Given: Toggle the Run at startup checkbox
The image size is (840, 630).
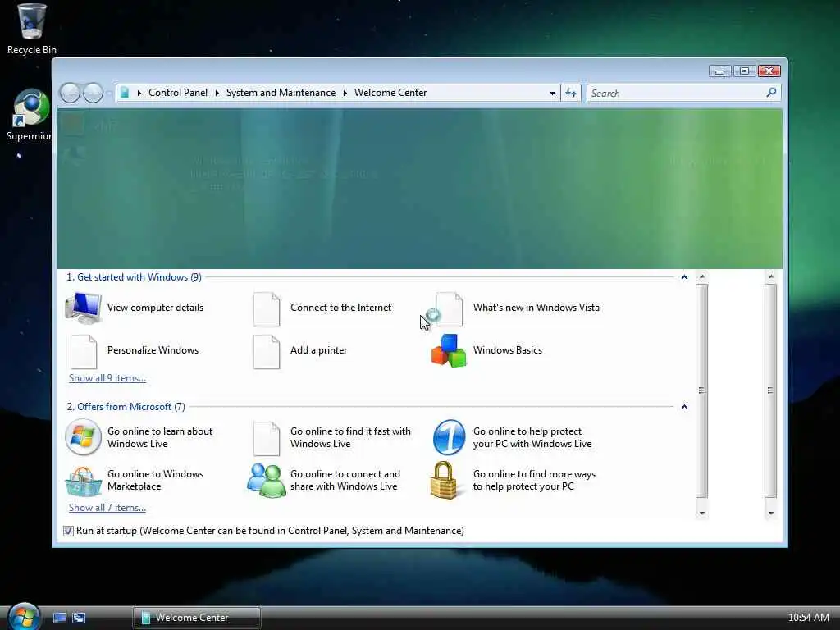Looking at the screenshot, I should tap(68, 531).
